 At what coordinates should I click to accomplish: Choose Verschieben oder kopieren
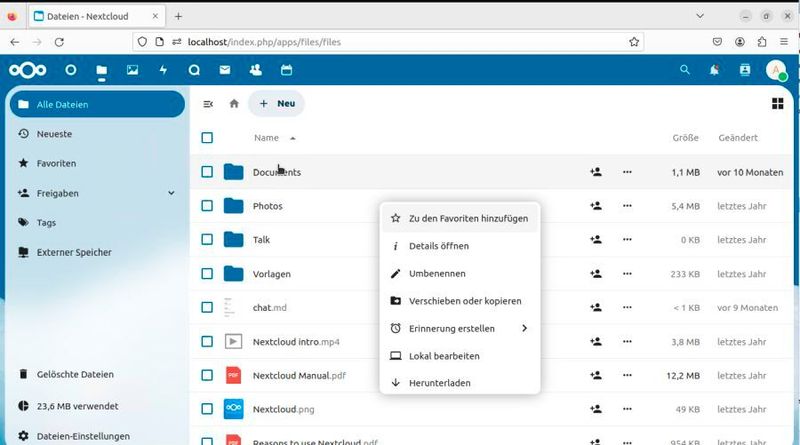pyautogui.click(x=460, y=301)
